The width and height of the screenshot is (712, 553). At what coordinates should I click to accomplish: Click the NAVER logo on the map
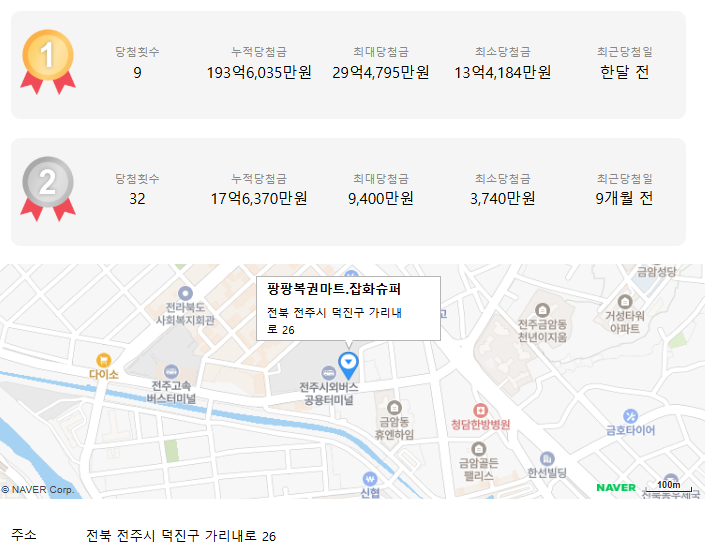[616, 488]
